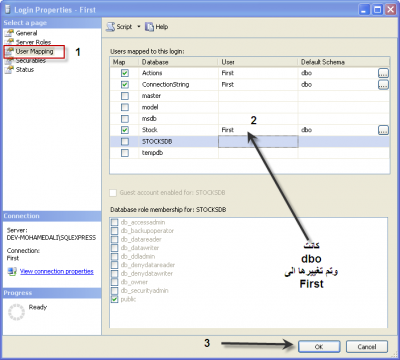Click the OK button
This screenshot has height=360, width=400.
[x=319, y=347]
